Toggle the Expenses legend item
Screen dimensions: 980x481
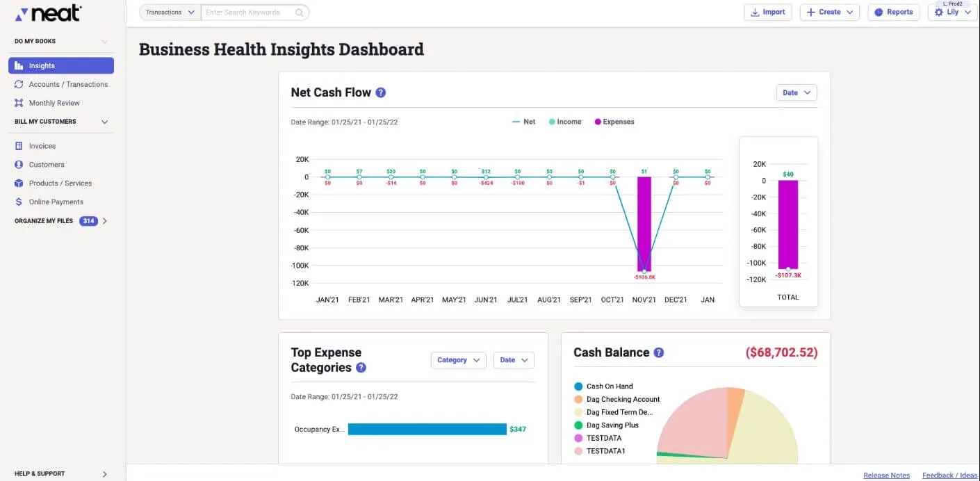[614, 122]
